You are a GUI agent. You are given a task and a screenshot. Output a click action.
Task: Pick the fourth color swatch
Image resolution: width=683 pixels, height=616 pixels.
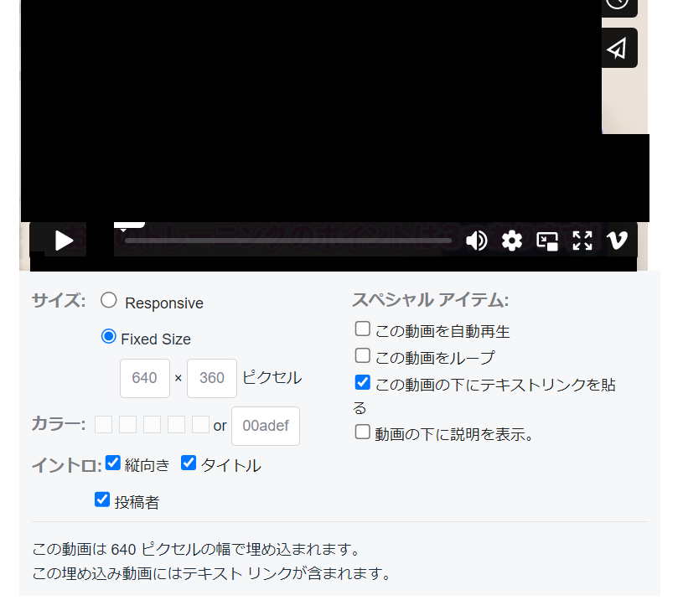(x=177, y=424)
